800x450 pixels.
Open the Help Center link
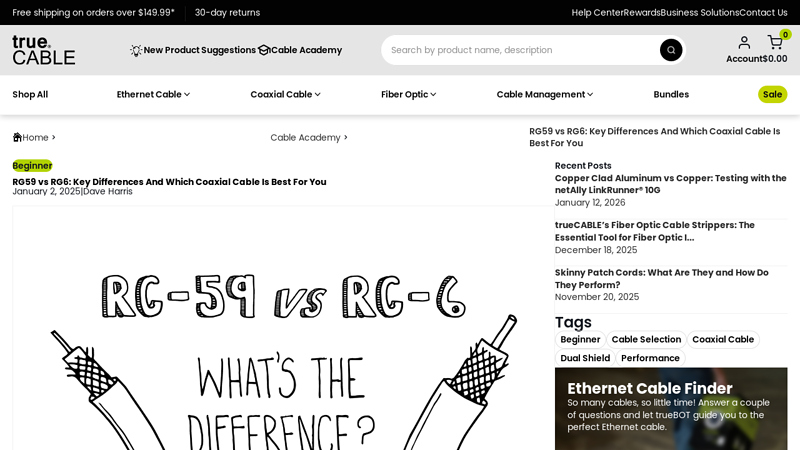pos(597,13)
